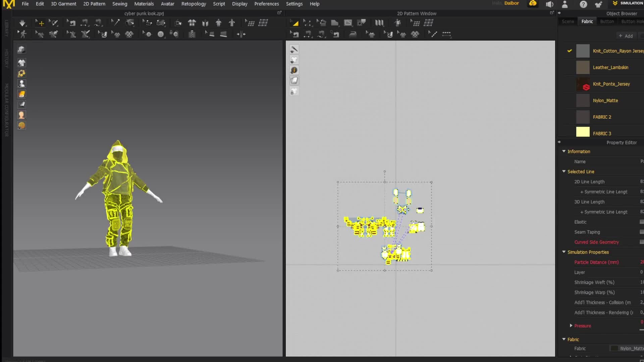Click the FABRIC 3 yellow color swatch
Image resolution: width=644 pixels, height=362 pixels.
click(x=583, y=132)
